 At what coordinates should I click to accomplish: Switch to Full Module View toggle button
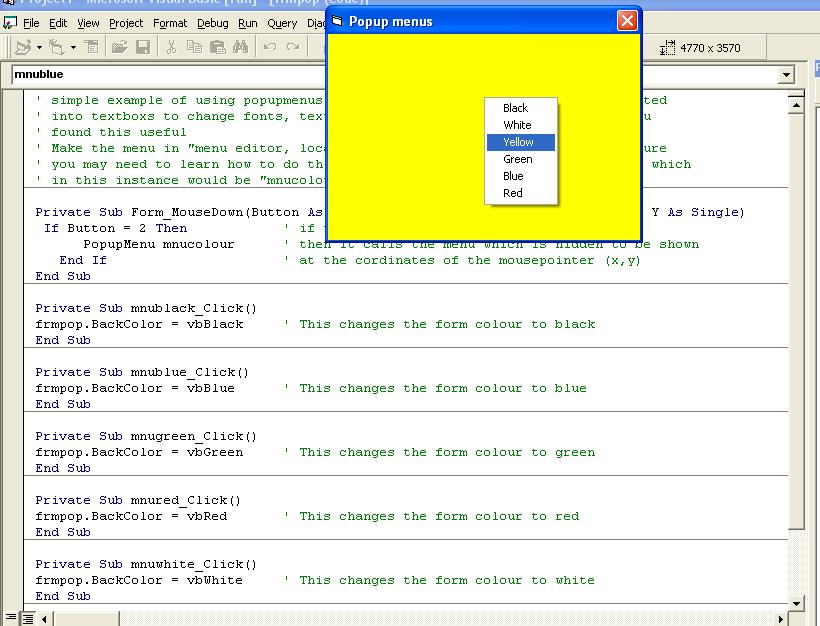[29, 618]
